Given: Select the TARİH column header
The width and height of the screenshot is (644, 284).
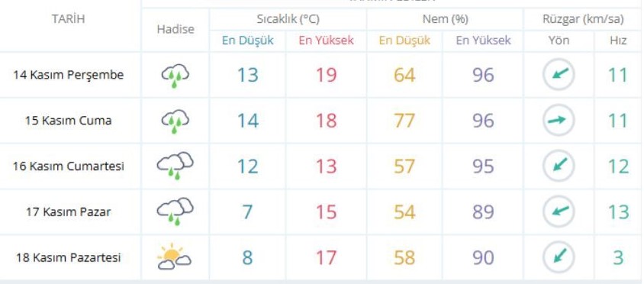Looking at the screenshot, I should (x=68, y=19).
